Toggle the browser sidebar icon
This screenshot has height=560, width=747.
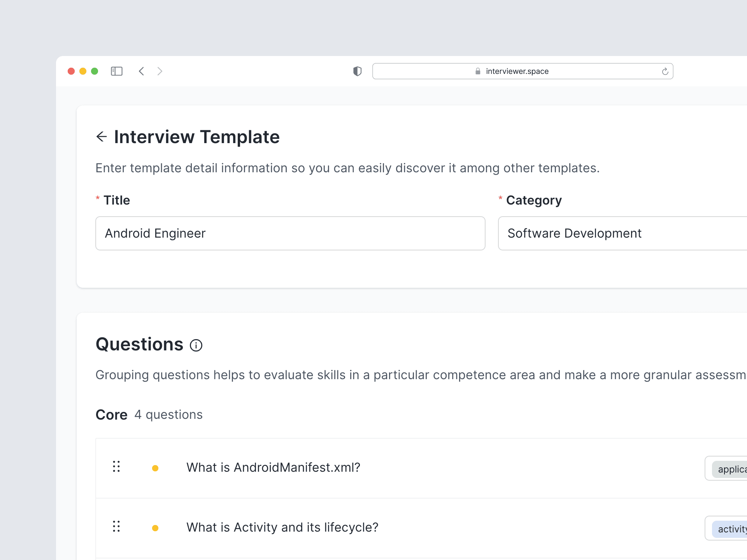(117, 71)
